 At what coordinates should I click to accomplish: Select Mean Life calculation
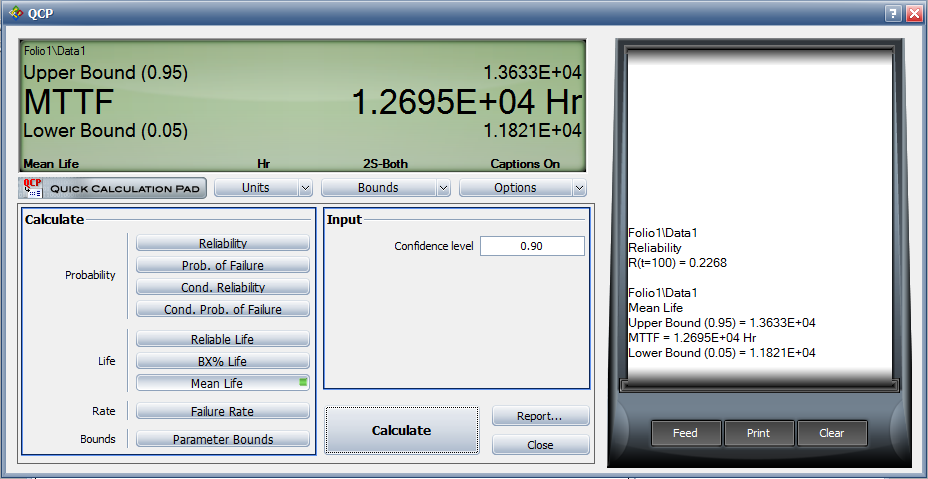tap(223, 383)
